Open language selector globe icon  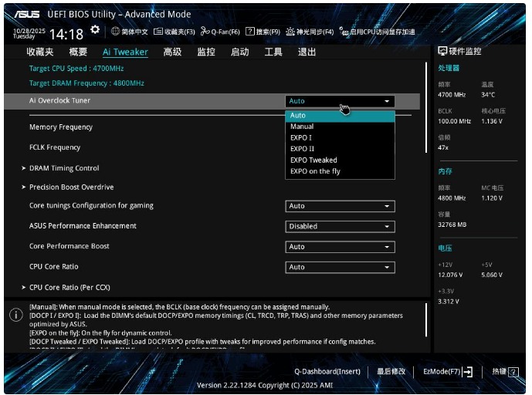pos(115,32)
